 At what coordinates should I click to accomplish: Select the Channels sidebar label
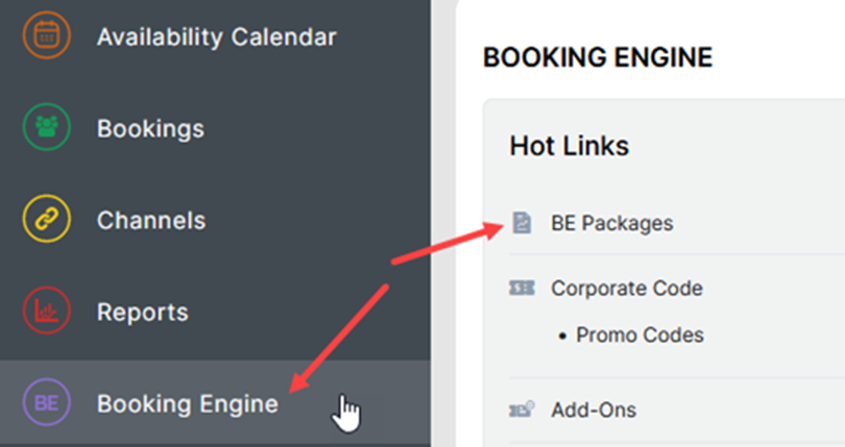click(x=151, y=220)
